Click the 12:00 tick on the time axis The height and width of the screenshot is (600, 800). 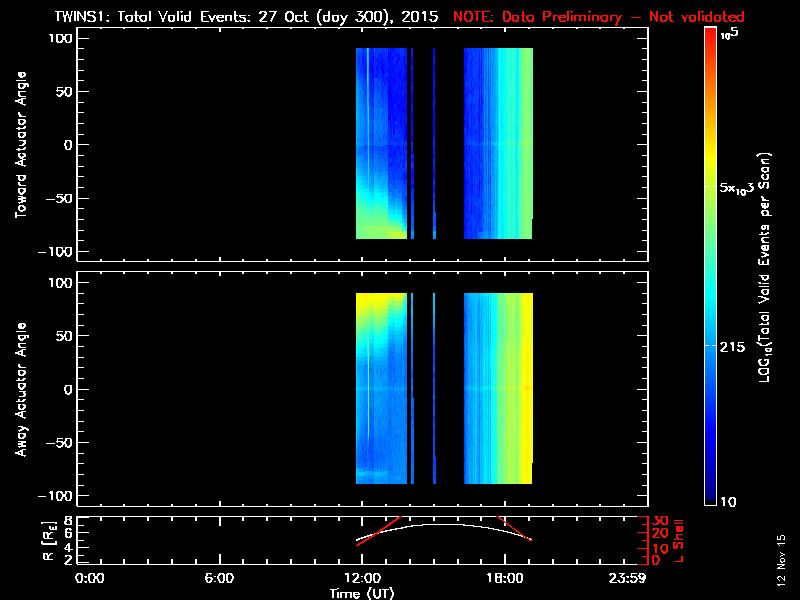point(361,579)
